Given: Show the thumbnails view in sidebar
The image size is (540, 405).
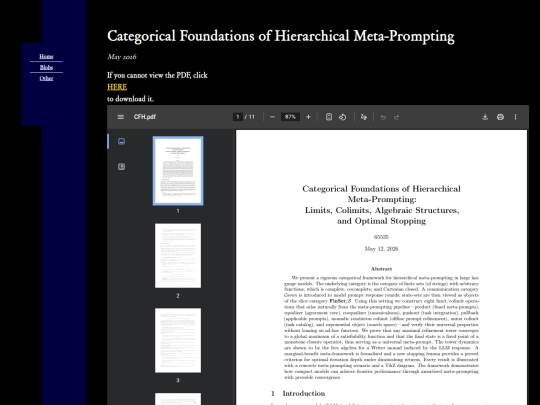Looking at the screenshot, I should pos(121,142).
